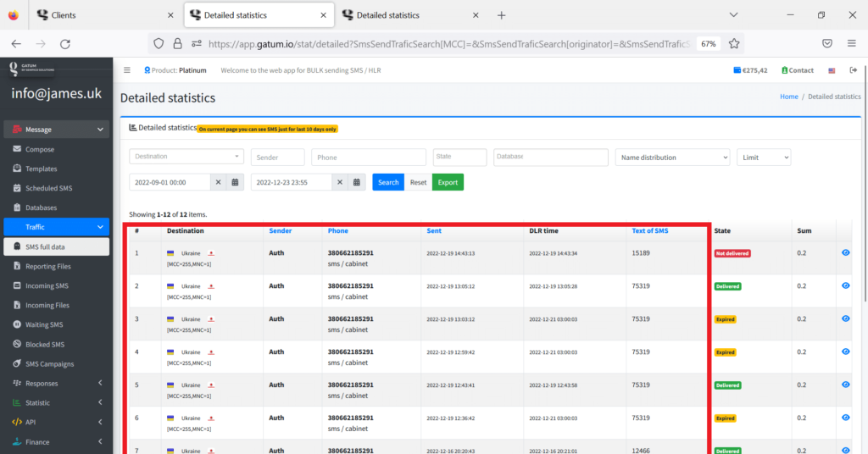Image resolution: width=868 pixels, height=454 pixels.
Task: Collapse the Traffic sidebar section
Action: tap(57, 227)
